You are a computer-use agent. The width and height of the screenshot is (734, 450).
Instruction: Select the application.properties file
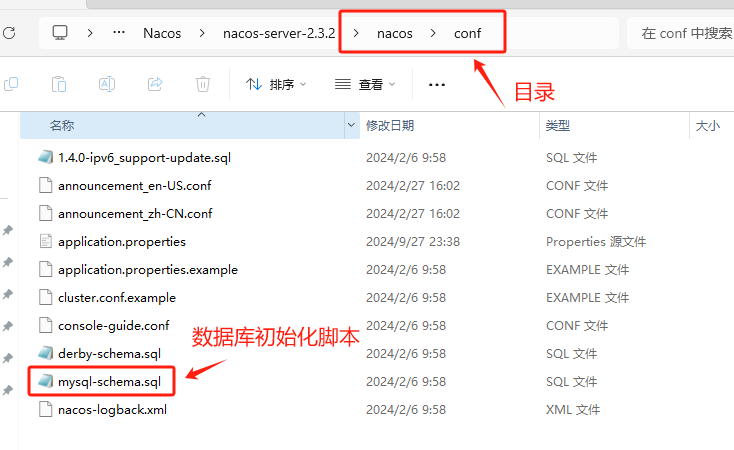pyautogui.click(x=122, y=242)
